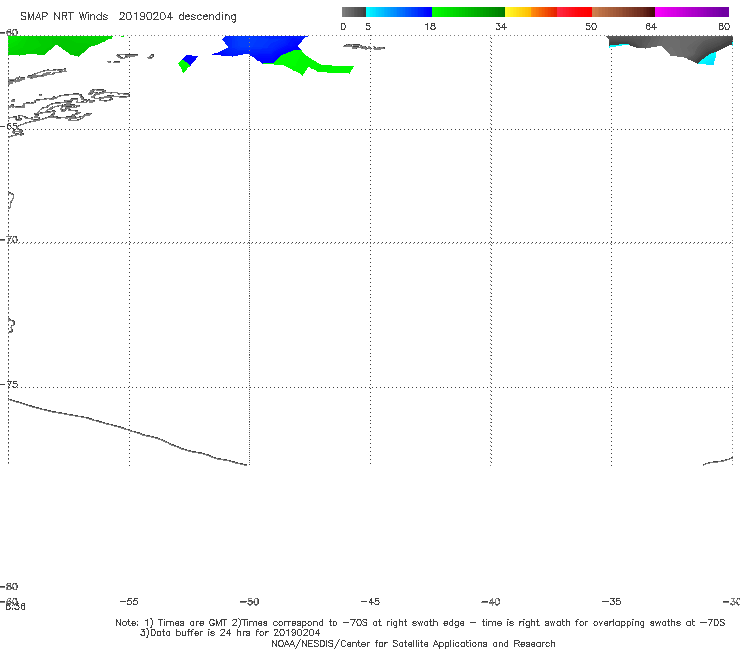Click the brown segment of the color bar
The height and width of the screenshot is (650, 740).
pos(623,12)
